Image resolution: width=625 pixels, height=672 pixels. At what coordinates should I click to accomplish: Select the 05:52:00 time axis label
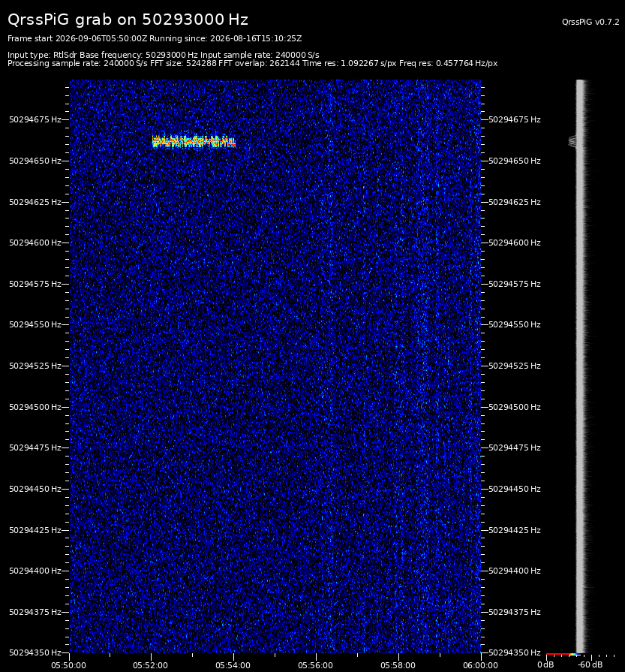click(x=150, y=665)
